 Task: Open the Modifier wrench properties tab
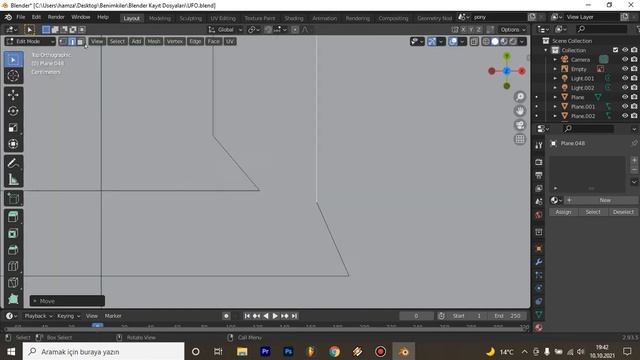539,262
